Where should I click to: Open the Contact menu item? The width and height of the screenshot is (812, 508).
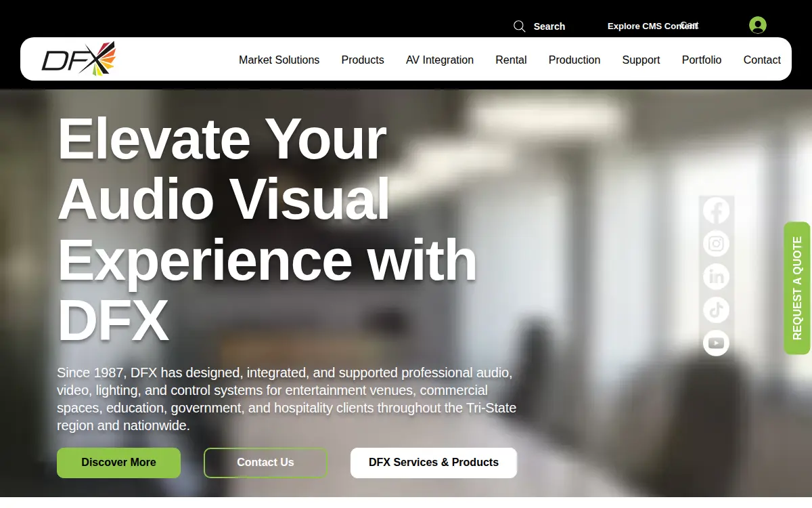[762, 60]
